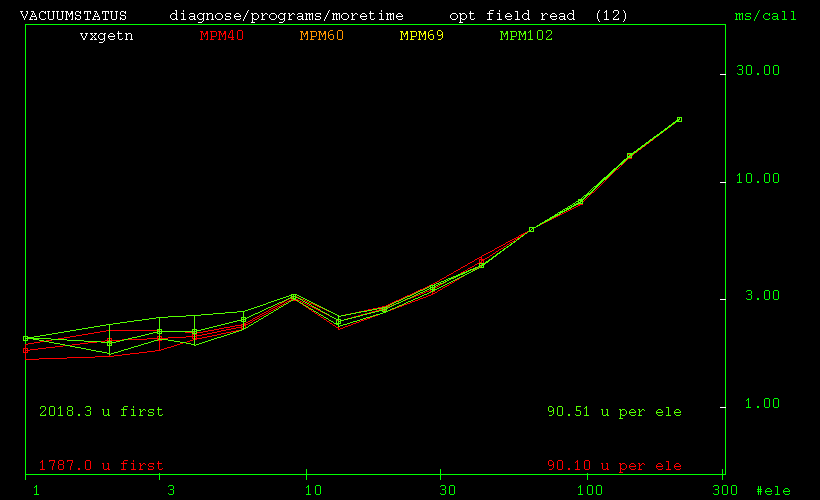Click the green '2018.3 u first' value
Image resolution: width=820 pixels, height=500 pixels.
tap(101, 412)
